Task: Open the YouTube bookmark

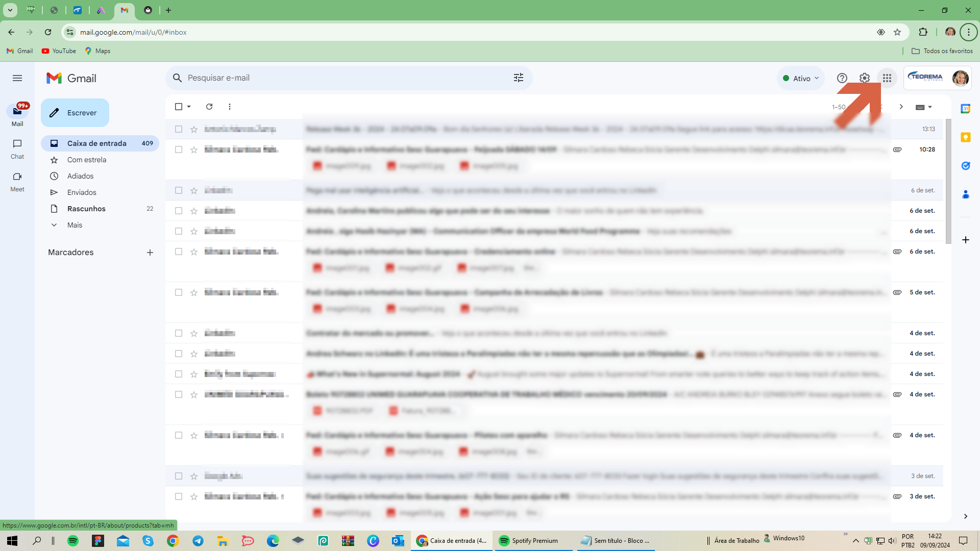Action: point(59,51)
